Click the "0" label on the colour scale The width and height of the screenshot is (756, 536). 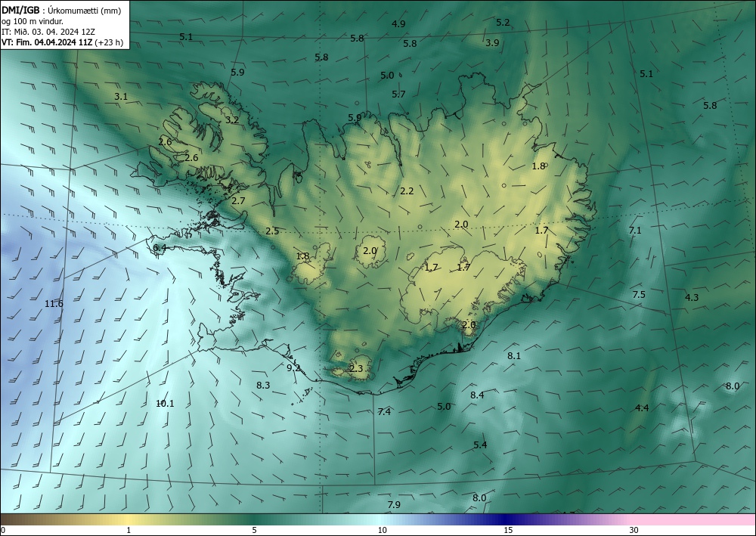coord(3,531)
